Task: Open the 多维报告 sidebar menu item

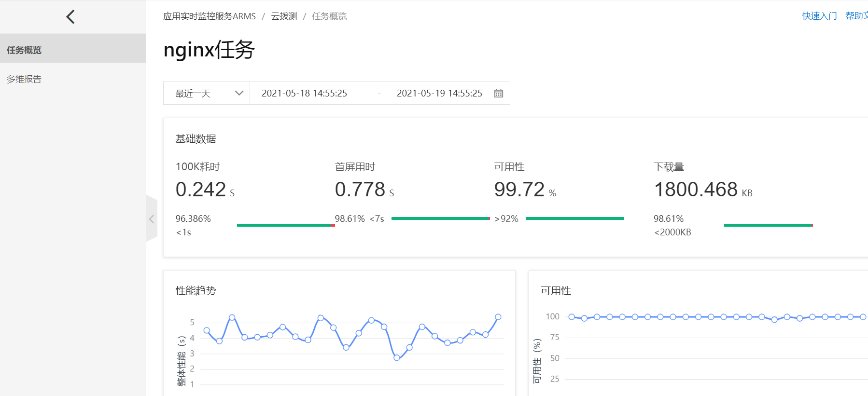Action: tap(73, 79)
